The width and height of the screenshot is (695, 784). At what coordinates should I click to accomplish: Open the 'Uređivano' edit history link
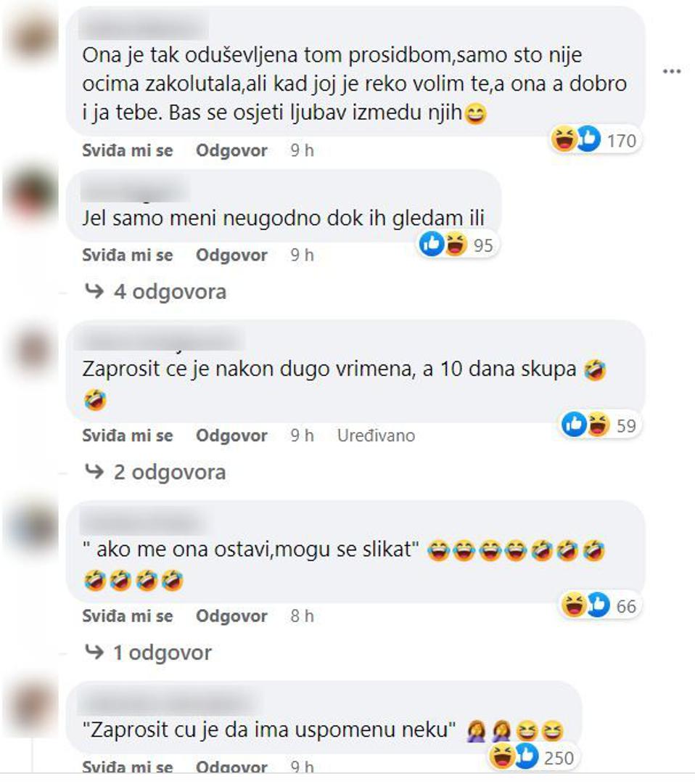click(377, 436)
